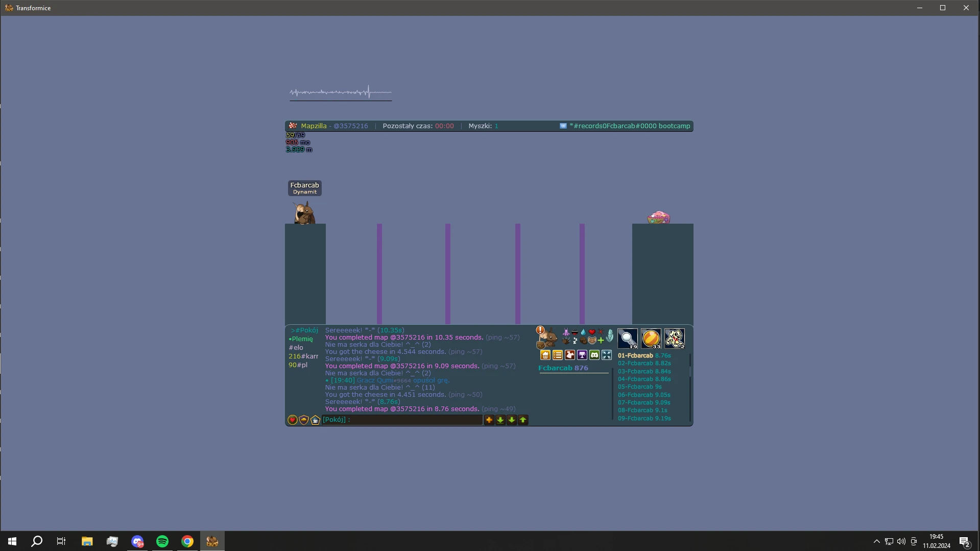Select the striped ball consumable with count 33

tap(651, 339)
